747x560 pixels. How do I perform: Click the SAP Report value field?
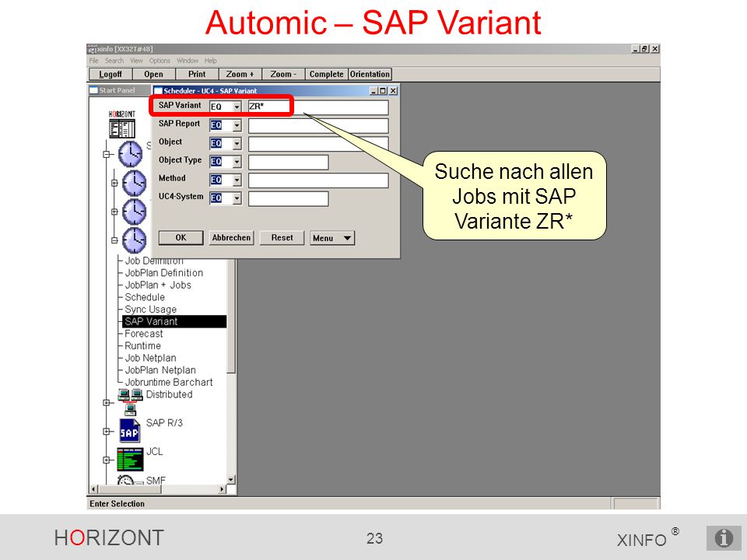tap(318, 126)
